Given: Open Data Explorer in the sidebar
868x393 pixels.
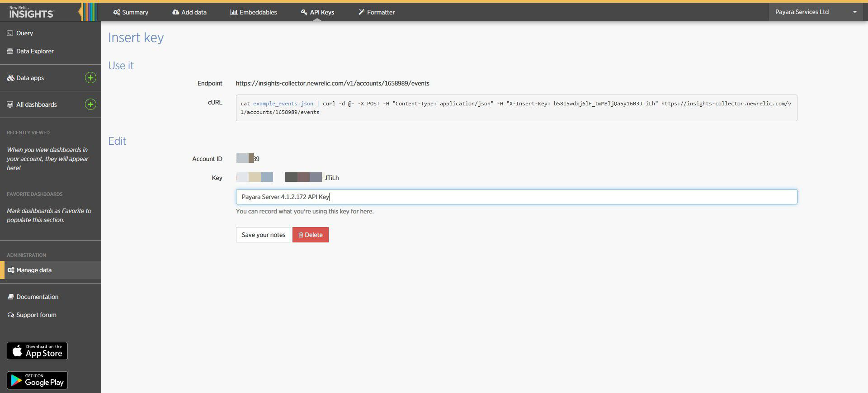Looking at the screenshot, I should [35, 51].
